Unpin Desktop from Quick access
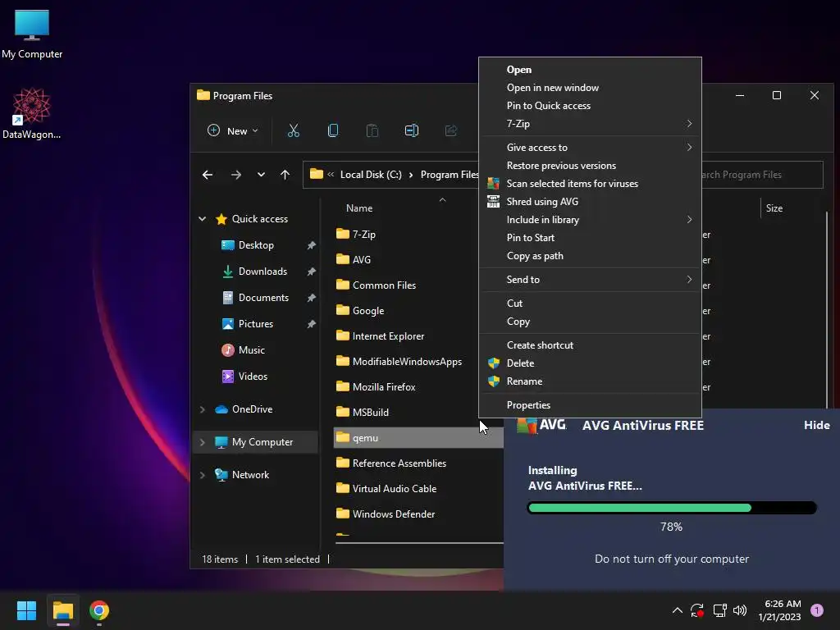Image resolution: width=840 pixels, height=630 pixels. [x=311, y=245]
